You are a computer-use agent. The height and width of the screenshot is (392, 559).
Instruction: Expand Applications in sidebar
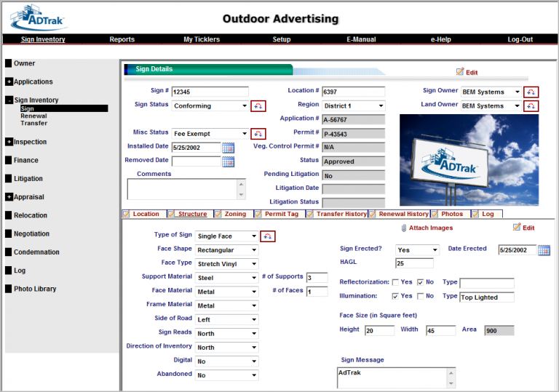click(9, 81)
